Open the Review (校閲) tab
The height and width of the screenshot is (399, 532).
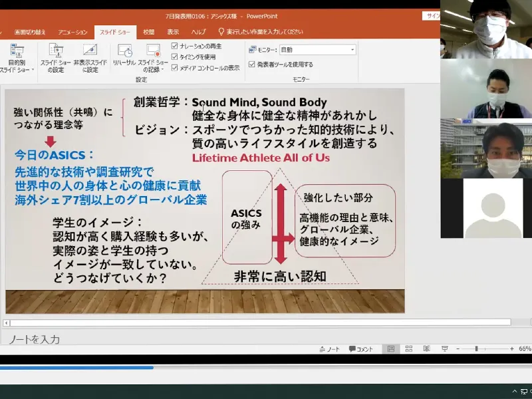(148, 32)
